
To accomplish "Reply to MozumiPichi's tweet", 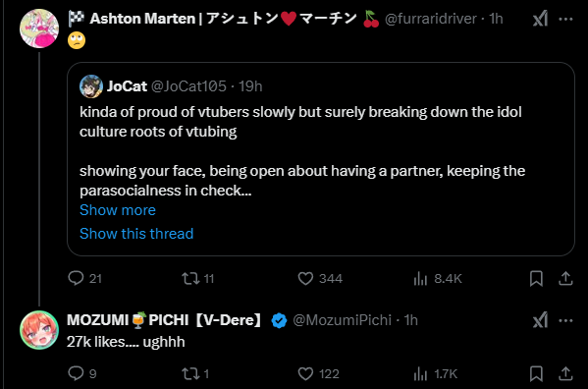I will pyautogui.click(x=82, y=373).
